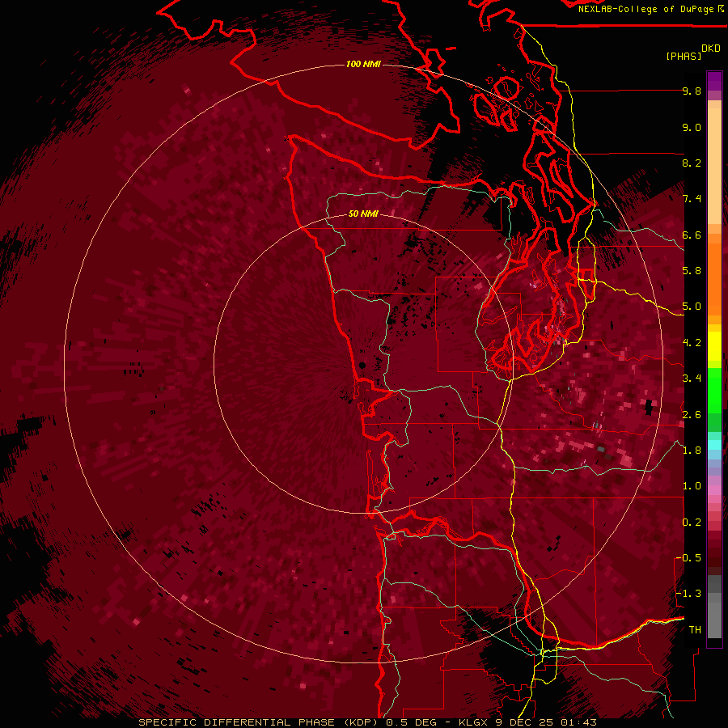Select the 5.0 scale label
Image resolution: width=728 pixels, height=728 pixels.
pos(692,307)
